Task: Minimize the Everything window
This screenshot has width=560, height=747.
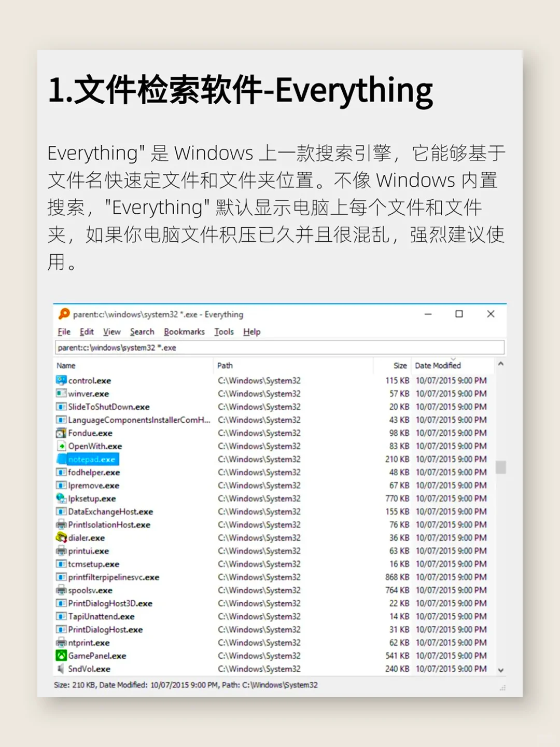Action: [428, 314]
